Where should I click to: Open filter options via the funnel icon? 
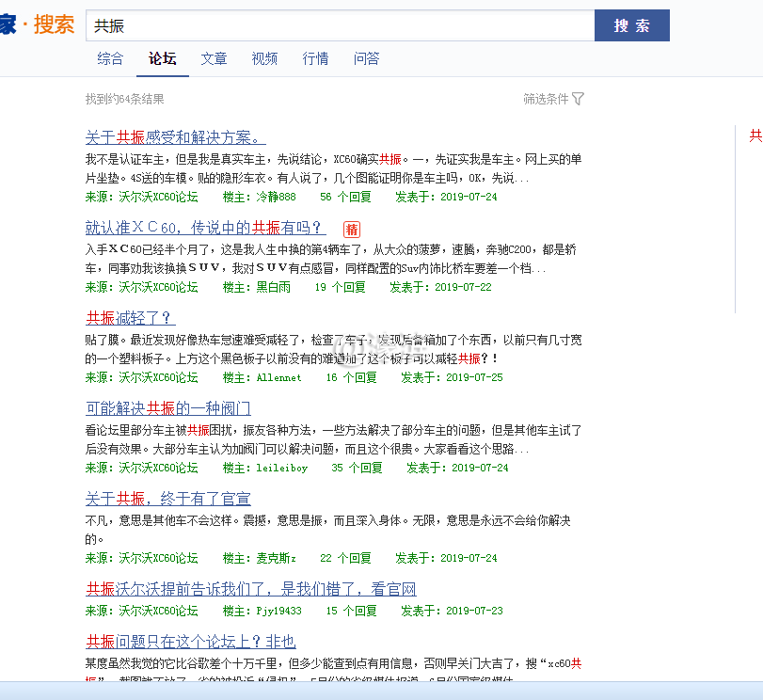tap(579, 98)
